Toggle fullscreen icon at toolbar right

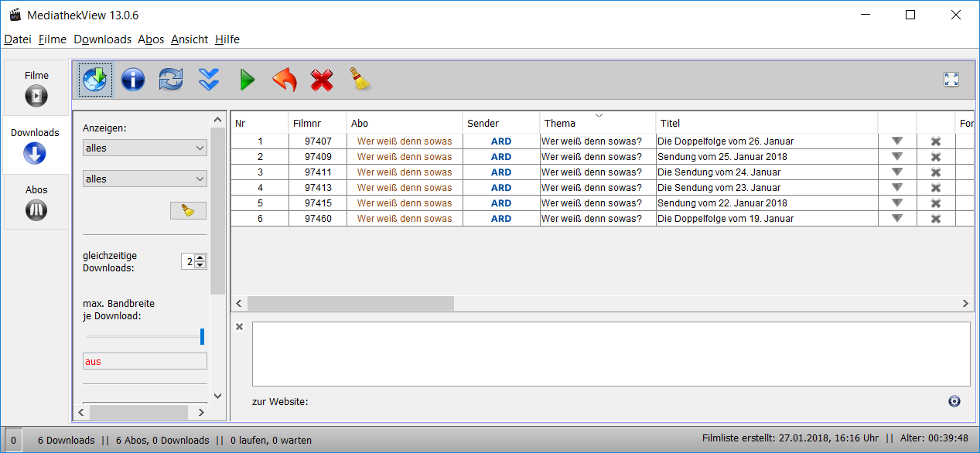pyautogui.click(x=951, y=80)
